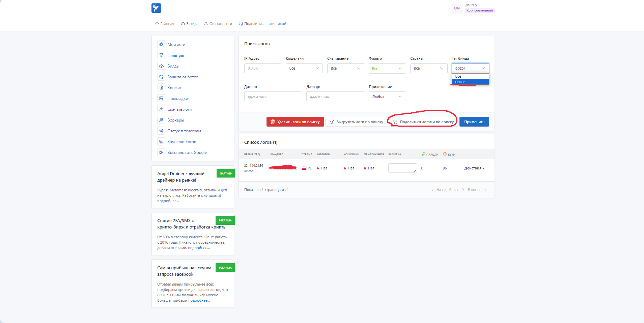Click the В конец pagination link
The image size is (644, 323).
tap(477, 190)
